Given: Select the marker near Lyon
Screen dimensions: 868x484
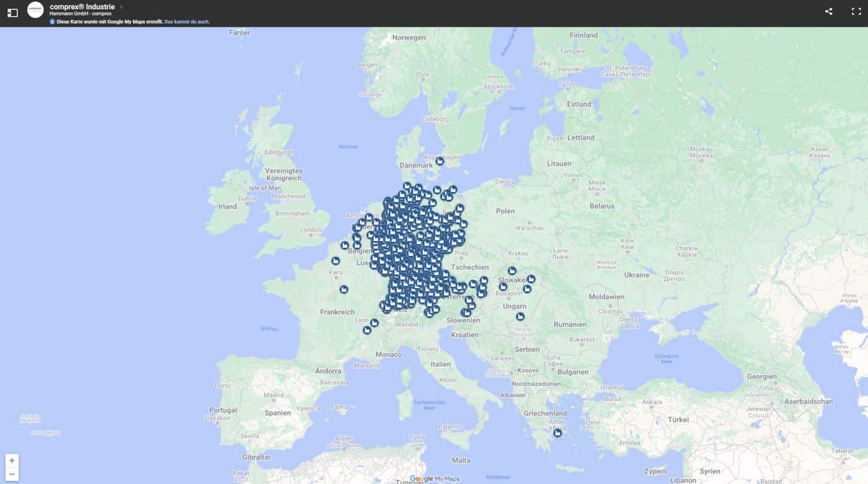Looking at the screenshot, I should [x=374, y=322].
